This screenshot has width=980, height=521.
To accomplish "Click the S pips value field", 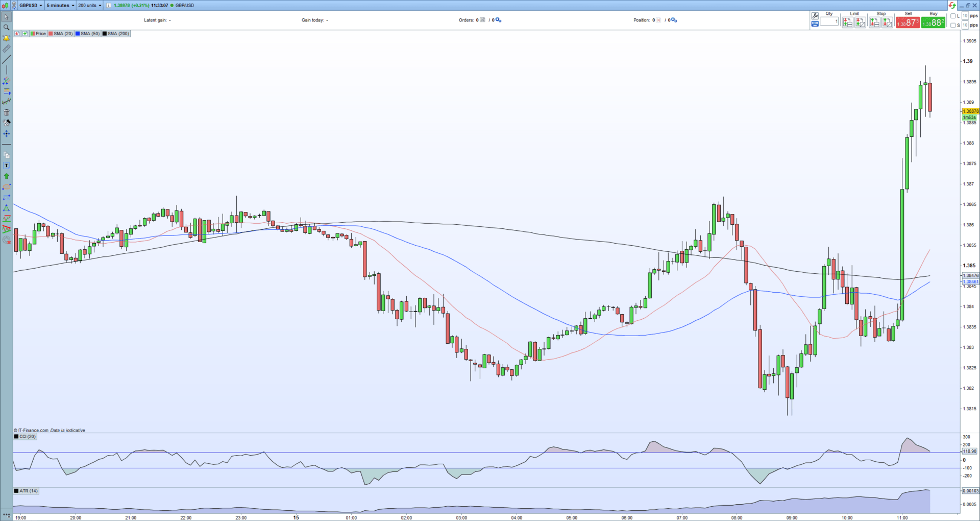I will 965,25.
